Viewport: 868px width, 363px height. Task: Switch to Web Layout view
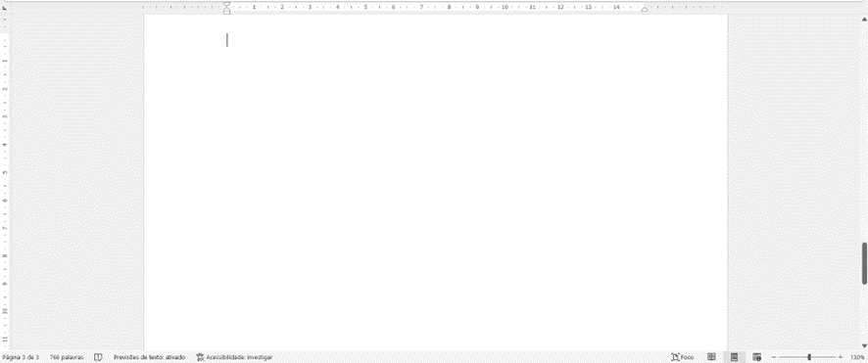click(756, 357)
